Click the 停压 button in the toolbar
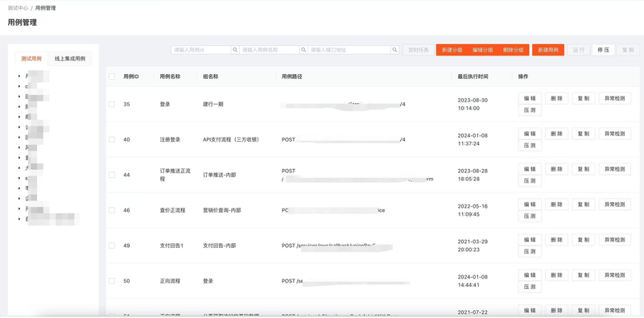The width and height of the screenshot is (644, 318). click(603, 50)
